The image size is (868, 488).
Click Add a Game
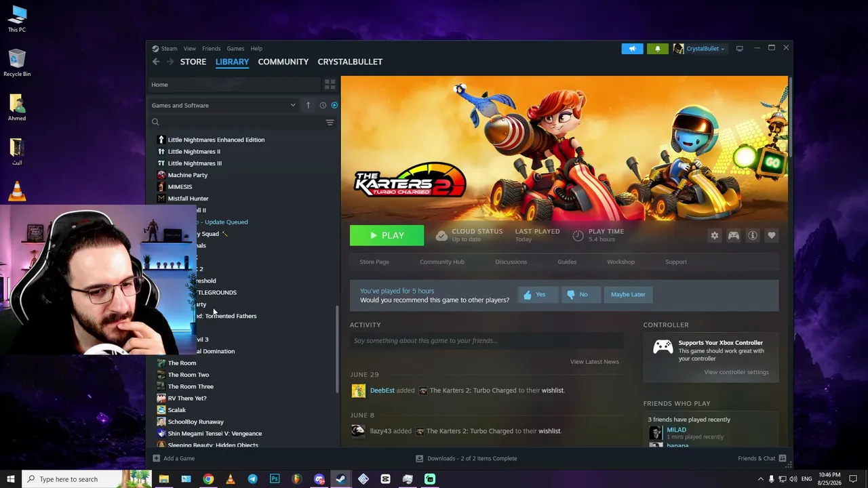(174, 459)
